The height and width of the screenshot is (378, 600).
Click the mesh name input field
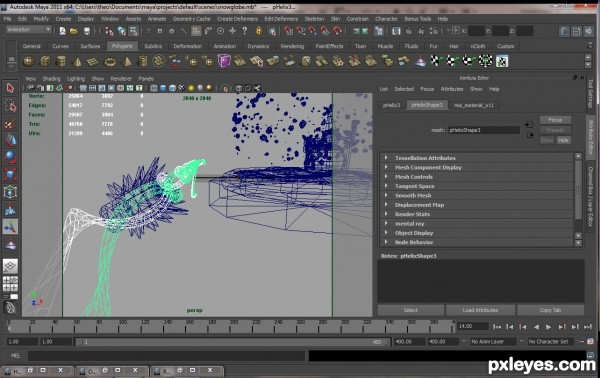[484, 130]
